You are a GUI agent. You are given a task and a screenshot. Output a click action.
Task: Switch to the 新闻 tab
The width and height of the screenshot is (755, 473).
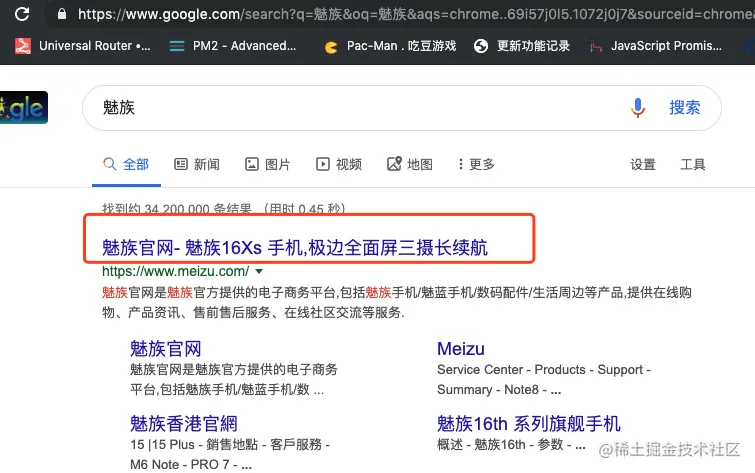point(197,164)
